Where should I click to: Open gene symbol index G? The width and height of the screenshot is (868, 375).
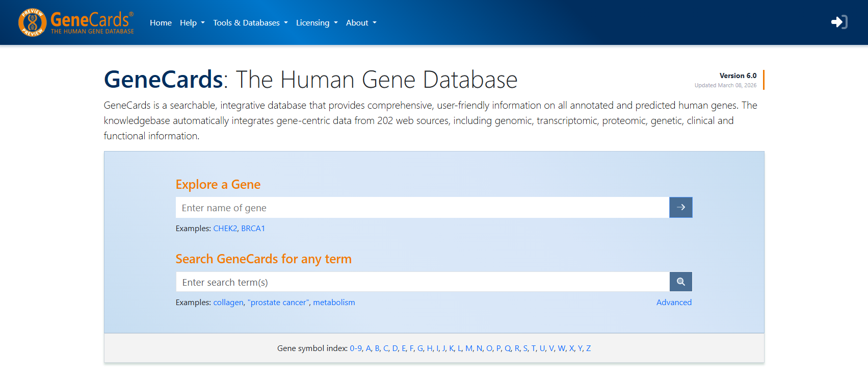coord(420,348)
